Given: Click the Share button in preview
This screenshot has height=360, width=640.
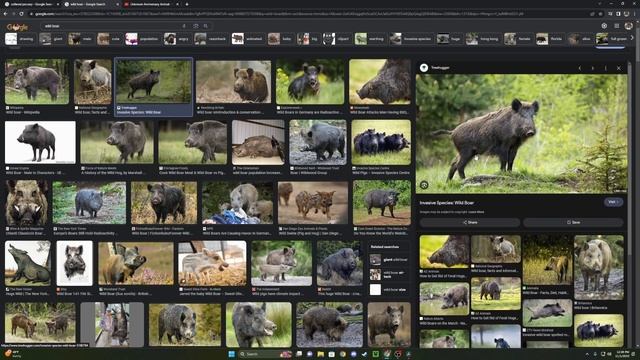Looking at the screenshot, I should point(470,222).
